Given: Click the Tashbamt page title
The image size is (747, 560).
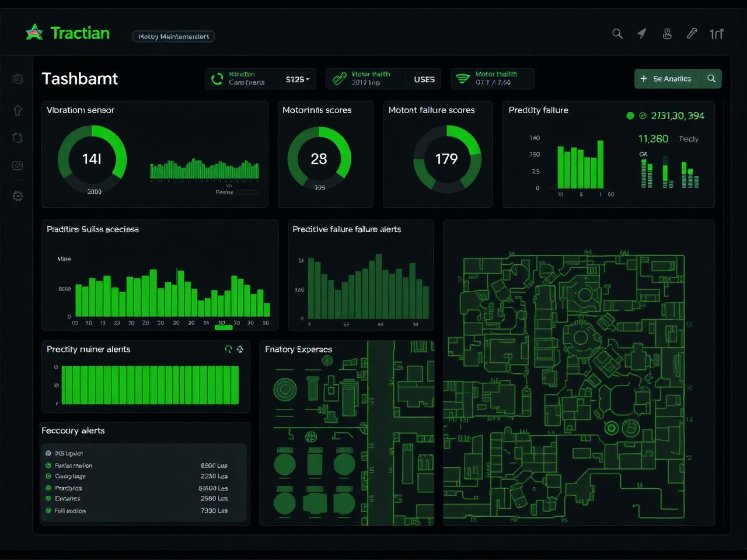Looking at the screenshot, I should click(x=80, y=79).
